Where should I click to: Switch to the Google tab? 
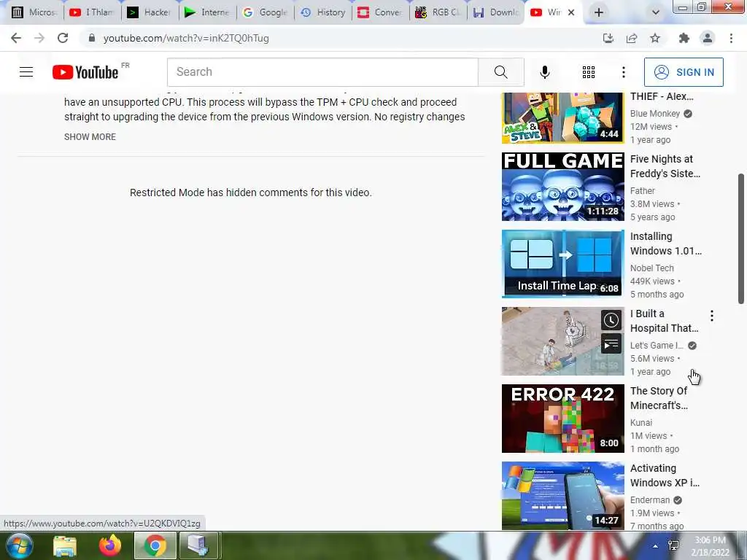coord(265,12)
